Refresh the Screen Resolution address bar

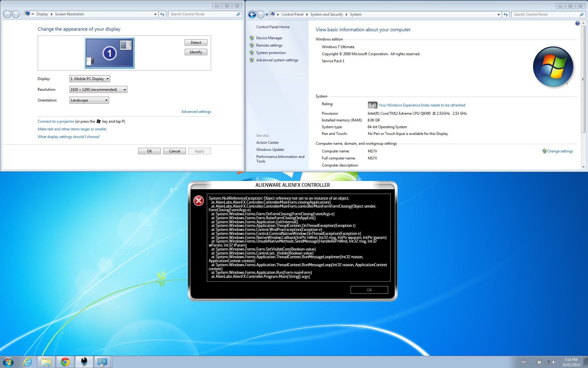point(162,14)
